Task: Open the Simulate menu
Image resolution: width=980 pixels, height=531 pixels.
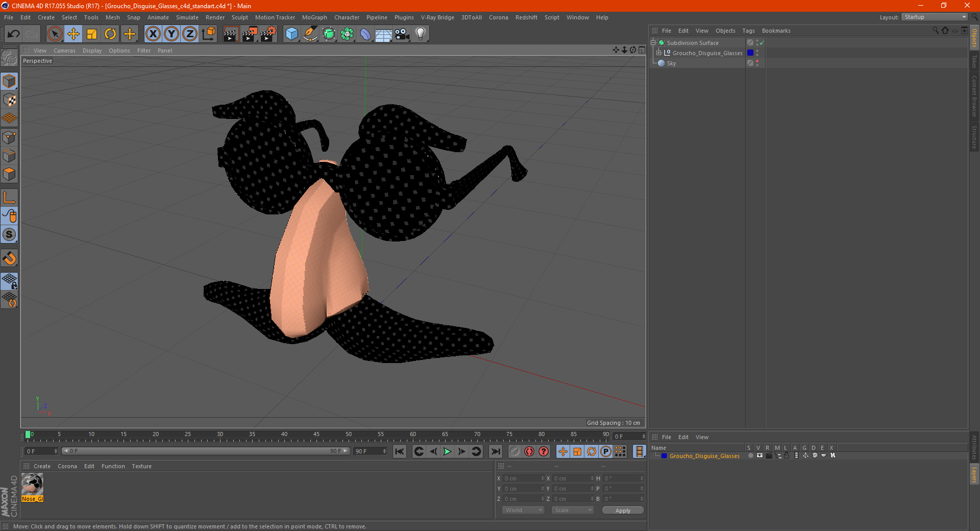Action: 187,17
